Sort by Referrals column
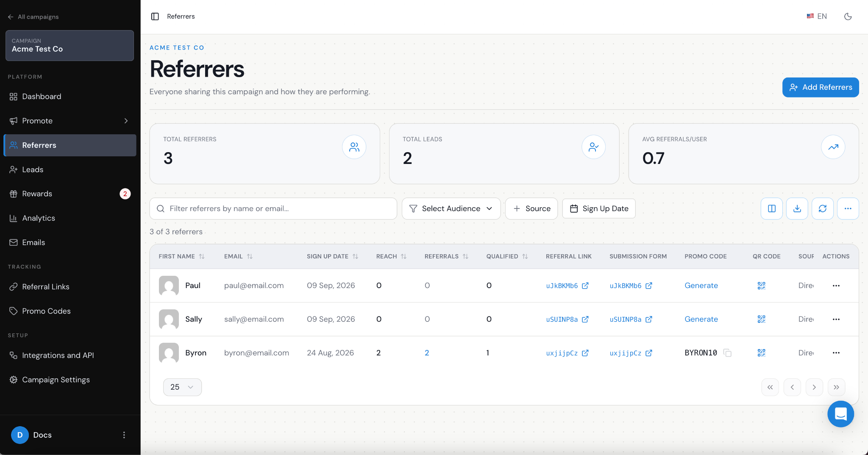The height and width of the screenshot is (455, 868). tap(446, 256)
